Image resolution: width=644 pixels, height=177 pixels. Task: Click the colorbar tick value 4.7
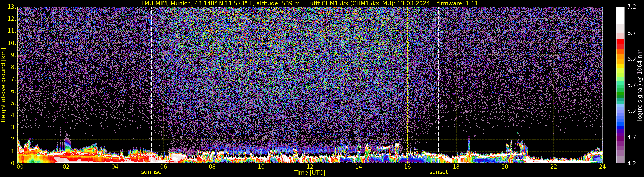click(632, 137)
